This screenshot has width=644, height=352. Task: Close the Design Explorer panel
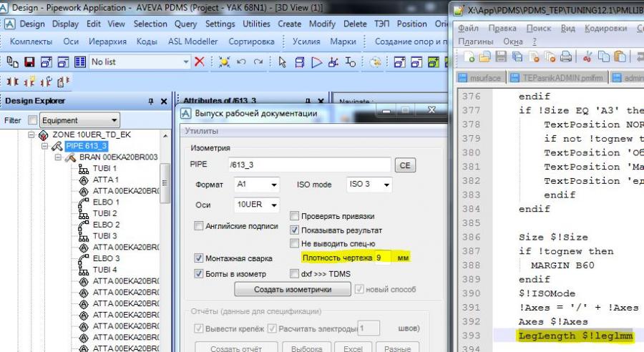(164, 101)
